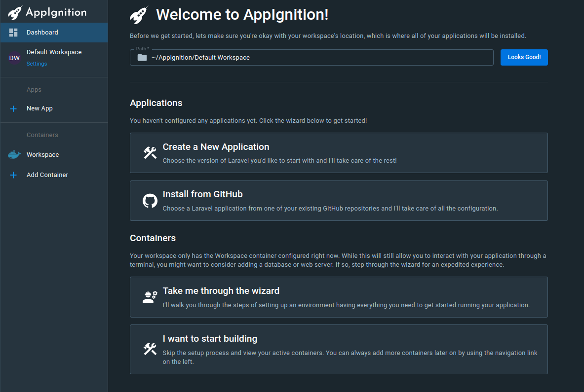
Task: Choose Take me through the wizard
Action: pos(339,296)
